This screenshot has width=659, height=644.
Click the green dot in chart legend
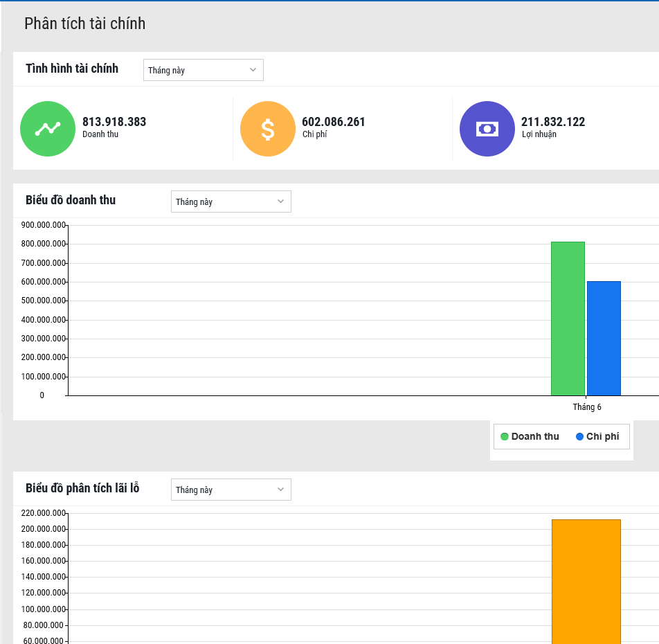tap(505, 436)
